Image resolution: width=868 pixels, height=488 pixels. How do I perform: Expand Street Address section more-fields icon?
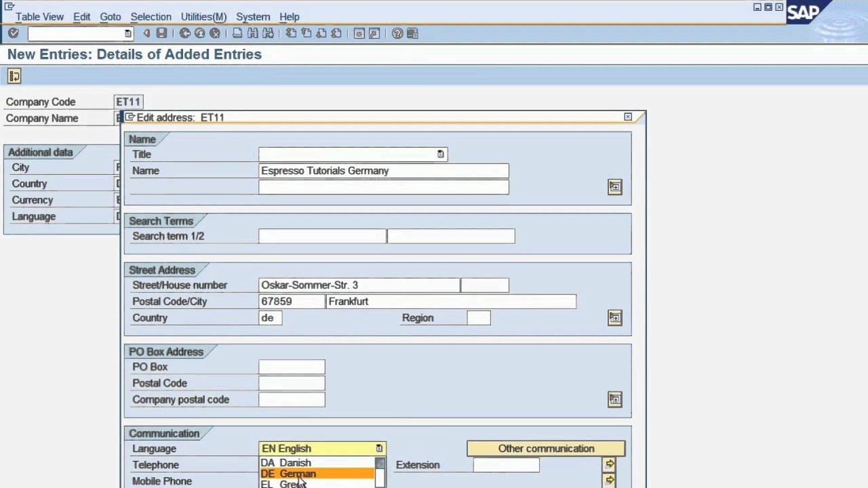614,317
